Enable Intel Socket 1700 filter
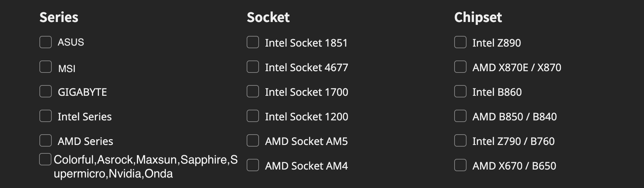 coord(253,92)
